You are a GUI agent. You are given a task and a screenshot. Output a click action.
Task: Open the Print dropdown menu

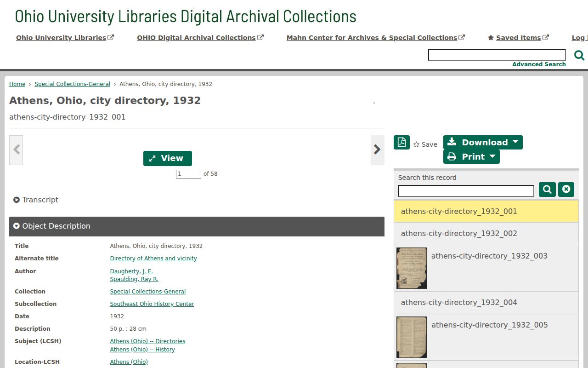click(x=471, y=156)
